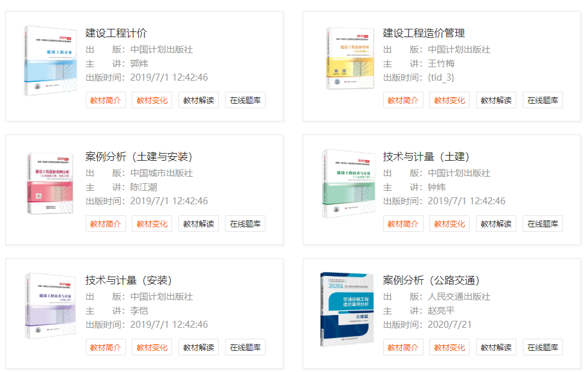The image size is (588, 372).
Task: Click 教材简介 for 案例分析（土建与安装）
Action: click(x=106, y=223)
